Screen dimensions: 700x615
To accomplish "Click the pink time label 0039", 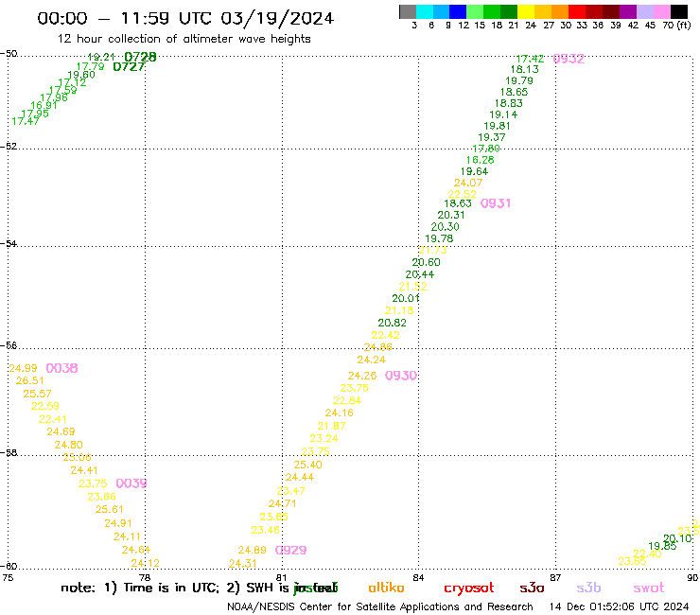I will click(131, 483).
